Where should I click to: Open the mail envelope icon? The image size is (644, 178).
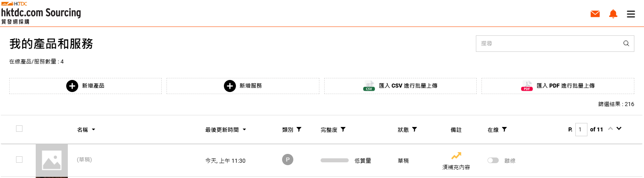pos(595,14)
